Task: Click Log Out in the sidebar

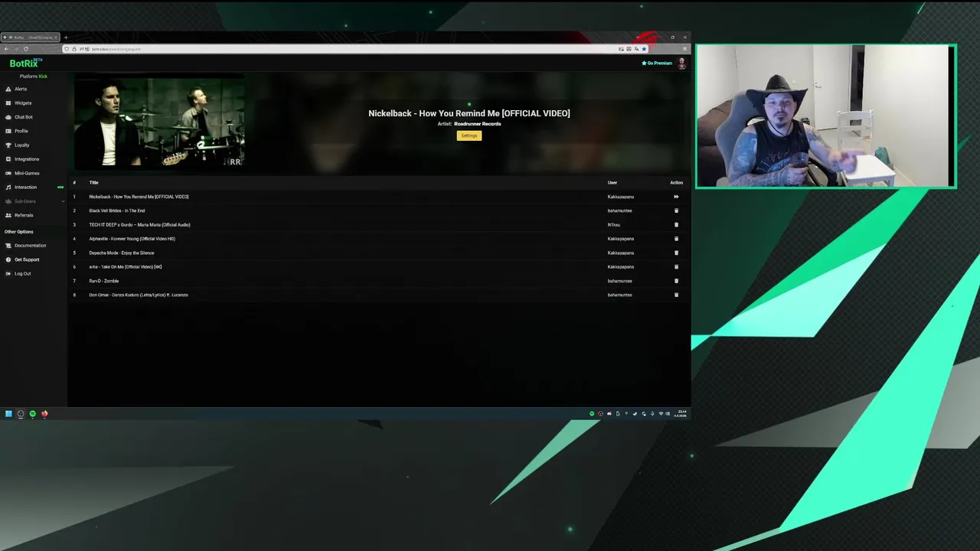Action: point(23,273)
